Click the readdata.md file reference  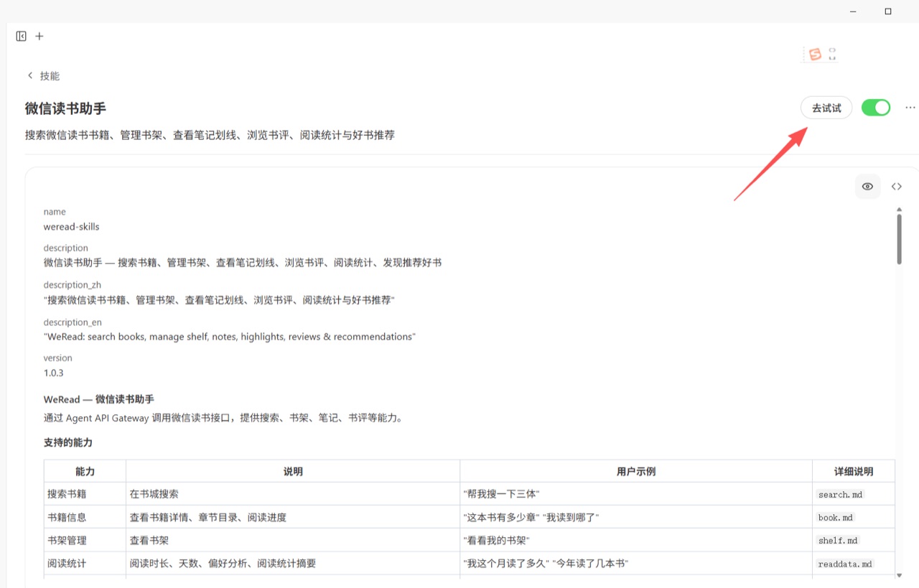pyautogui.click(x=846, y=564)
